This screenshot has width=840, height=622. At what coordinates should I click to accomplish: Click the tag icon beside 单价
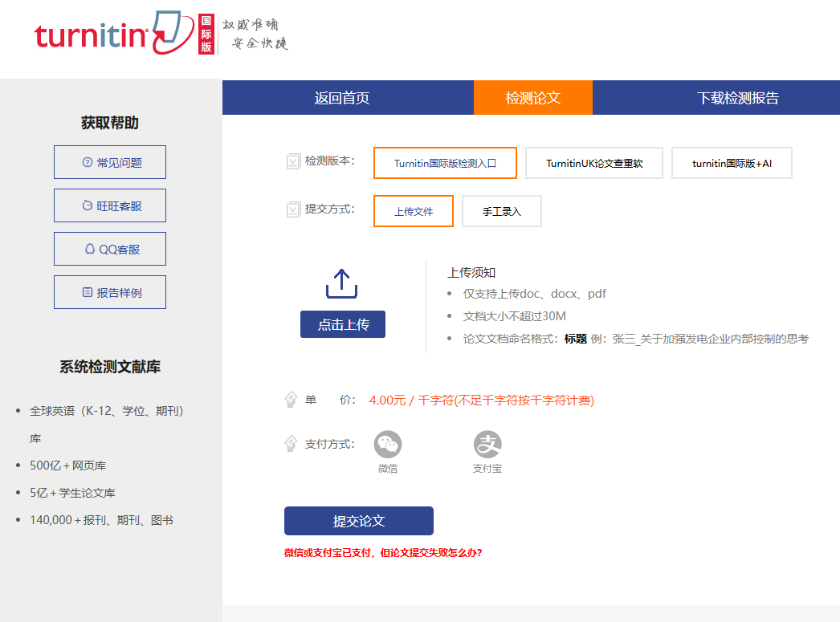click(x=291, y=400)
